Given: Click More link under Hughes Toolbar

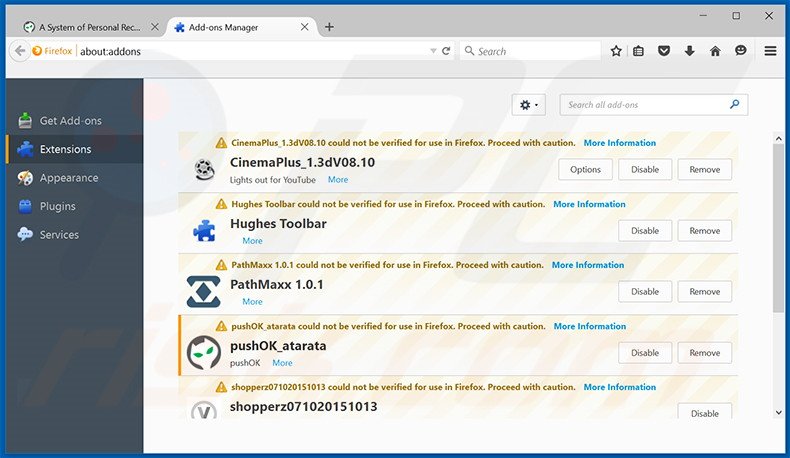Looking at the screenshot, I should point(252,241).
